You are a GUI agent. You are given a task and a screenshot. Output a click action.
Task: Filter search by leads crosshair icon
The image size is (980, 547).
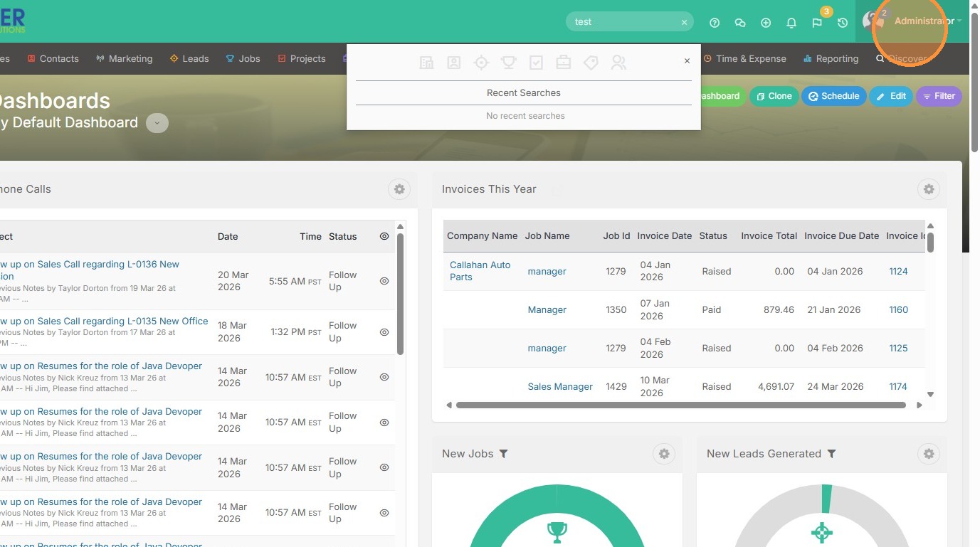pos(481,63)
